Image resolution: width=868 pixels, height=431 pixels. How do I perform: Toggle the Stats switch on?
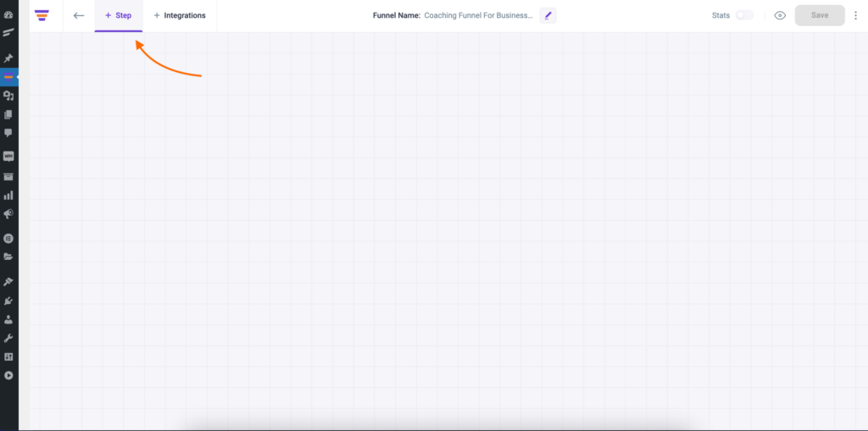click(743, 15)
